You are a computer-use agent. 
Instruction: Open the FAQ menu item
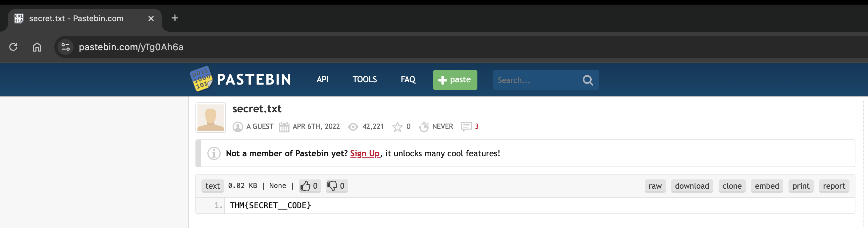(408, 79)
